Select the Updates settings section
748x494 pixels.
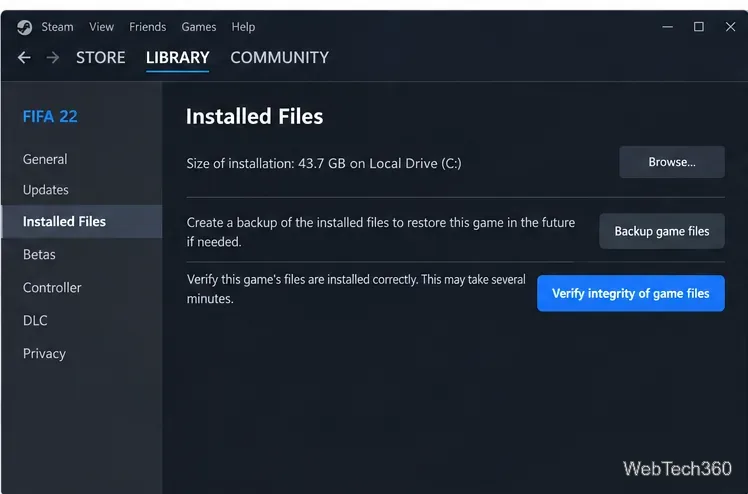coord(46,190)
